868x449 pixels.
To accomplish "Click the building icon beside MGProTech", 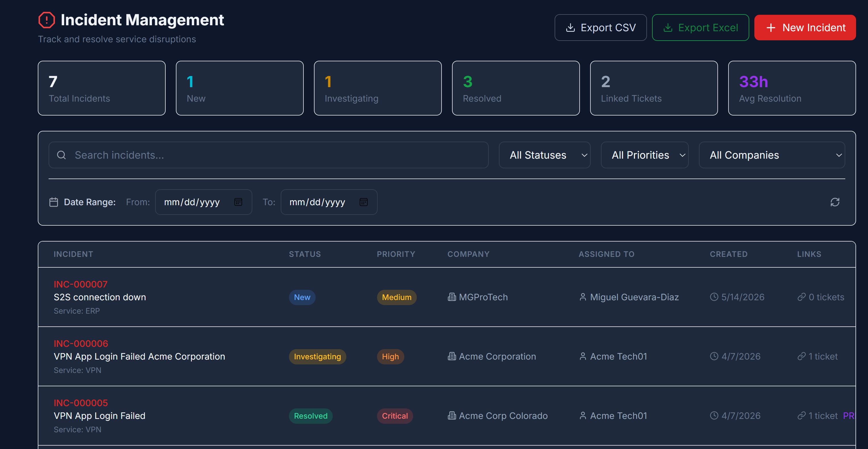I will click(451, 297).
